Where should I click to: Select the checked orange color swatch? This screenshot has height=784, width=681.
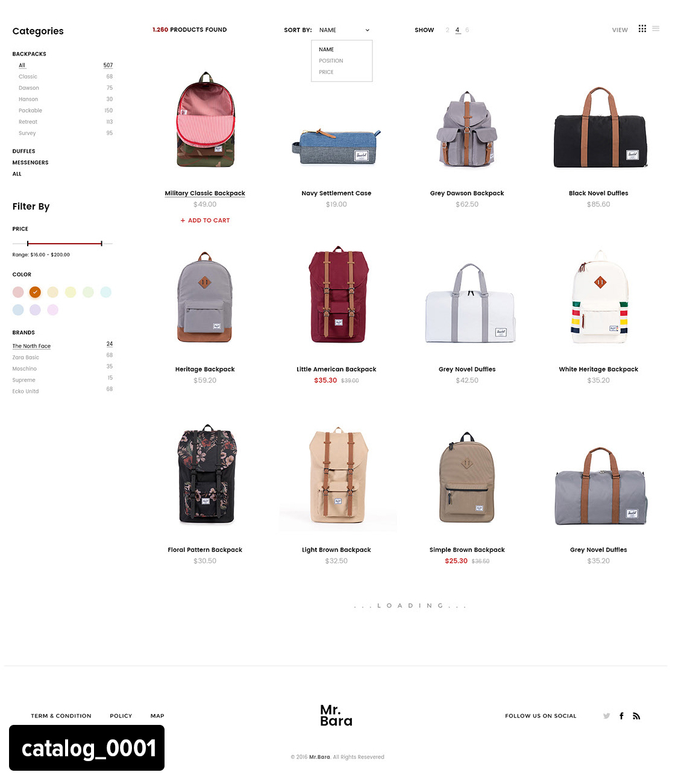tap(35, 292)
